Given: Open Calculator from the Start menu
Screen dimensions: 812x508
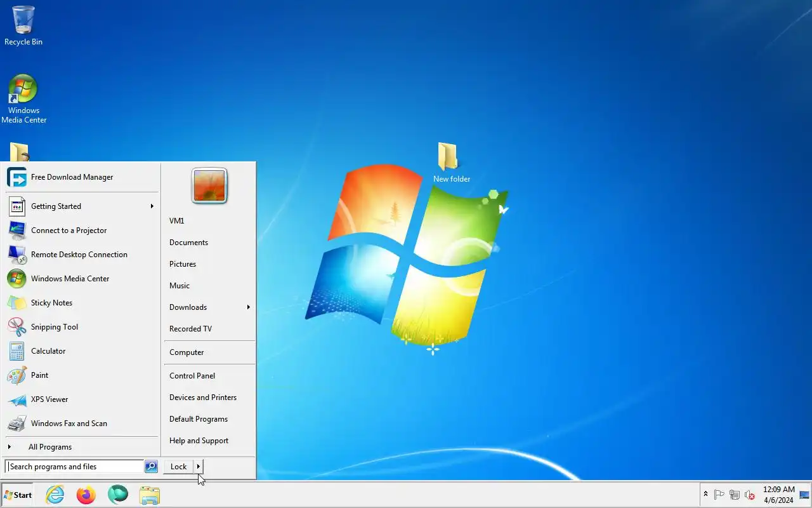Looking at the screenshot, I should (x=82, y=351).
